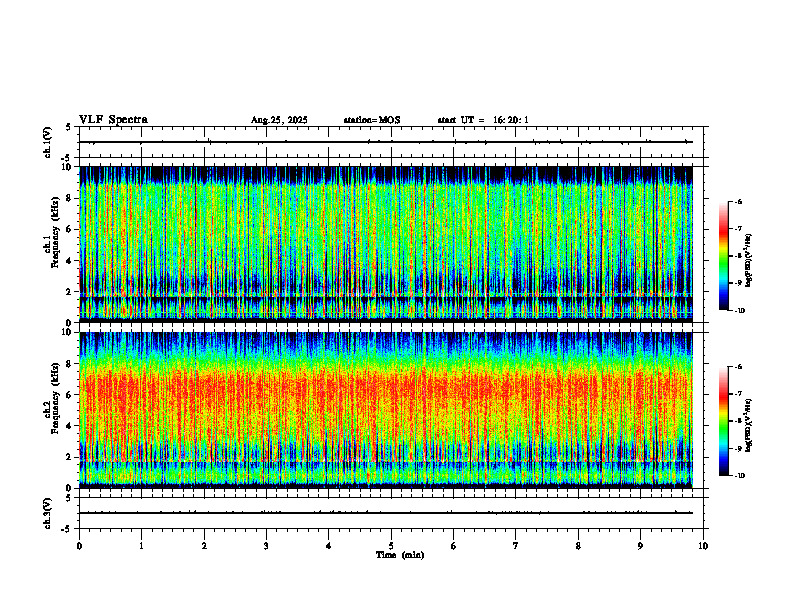Click the "-10" label on ch.1 color bar

point(740,311)
